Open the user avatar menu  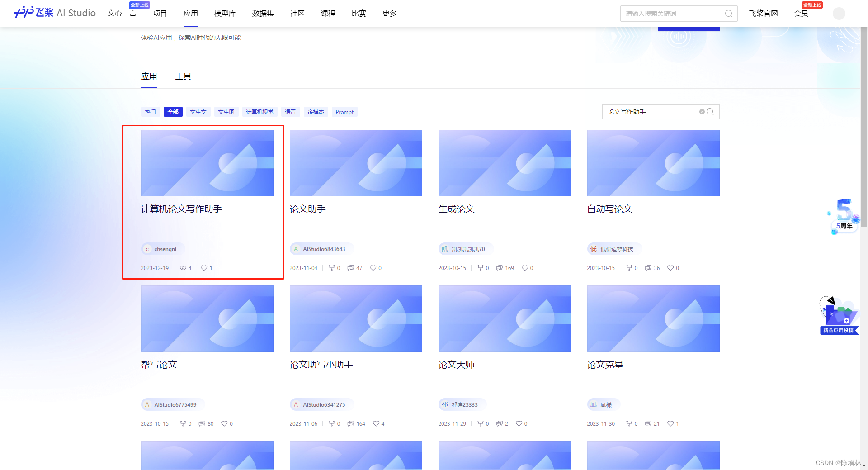point(839,14)
